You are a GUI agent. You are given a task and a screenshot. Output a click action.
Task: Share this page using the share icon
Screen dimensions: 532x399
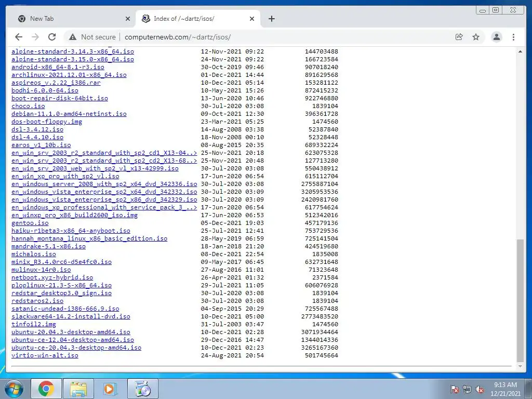[459, 37]
